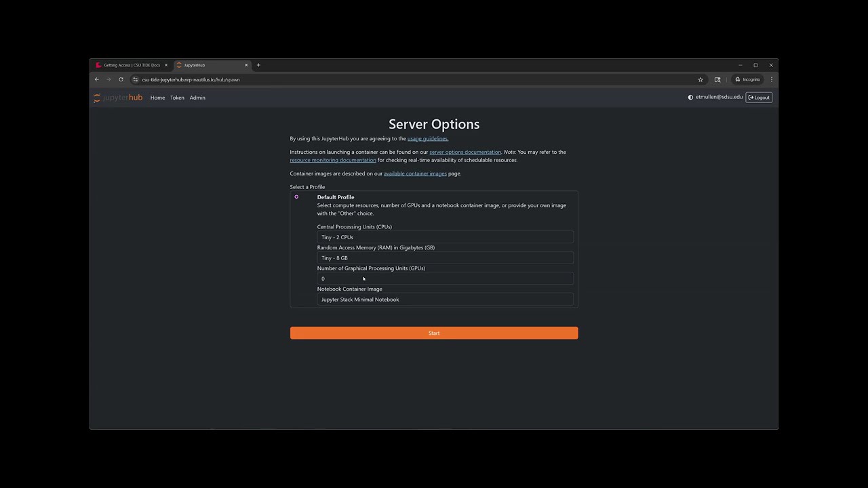
Task: Toggle dark mode icon beside the email
Action: pos(690,98)
